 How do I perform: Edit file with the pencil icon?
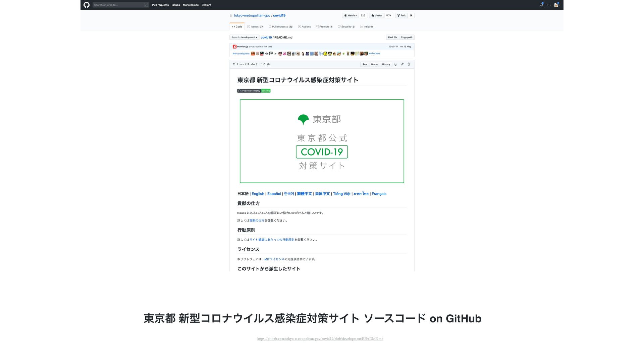point(402,64)
